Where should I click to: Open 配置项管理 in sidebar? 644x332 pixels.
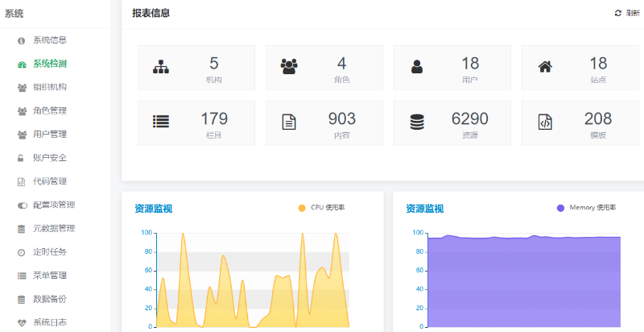point(53,205)
